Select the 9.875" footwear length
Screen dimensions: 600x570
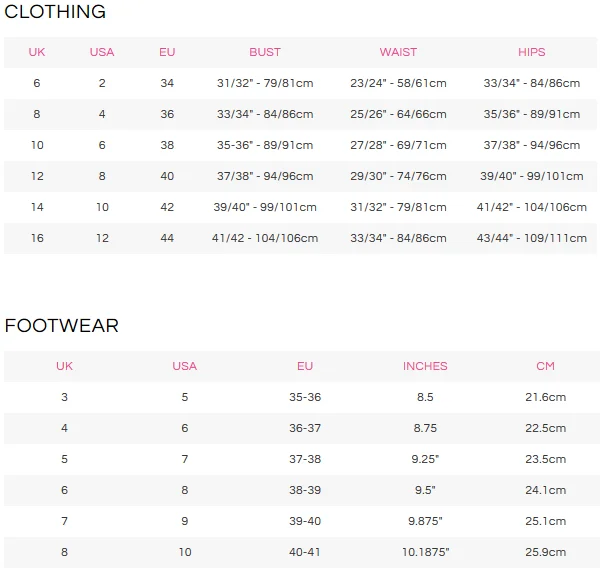point(425,521)
